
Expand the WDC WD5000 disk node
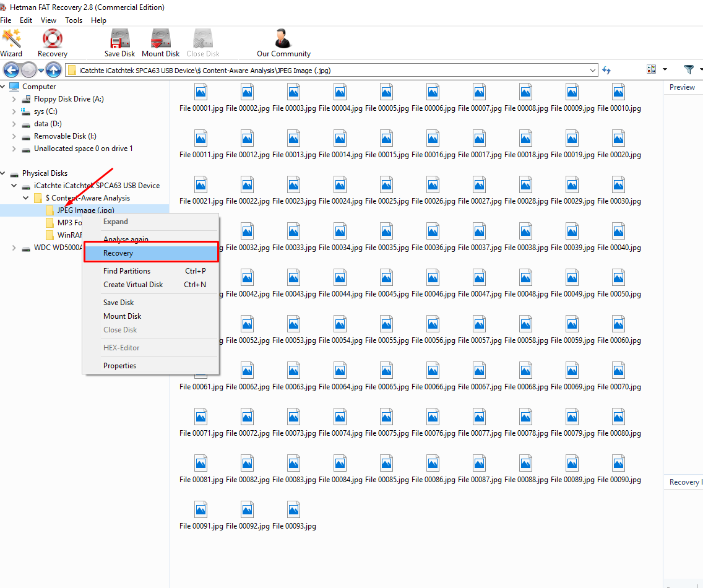coord(14,248)
